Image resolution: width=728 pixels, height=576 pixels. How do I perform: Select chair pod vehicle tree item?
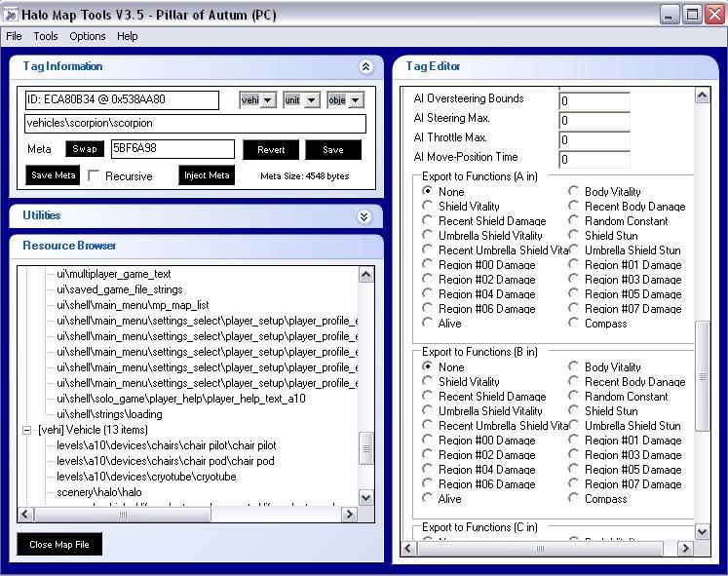click(166, 461)
